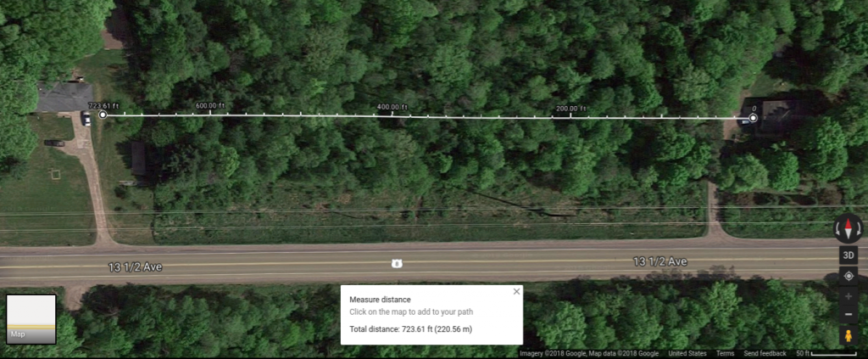Click the 200.00 ft marker on path
868x359 pixels.
(x=570, y=109)
